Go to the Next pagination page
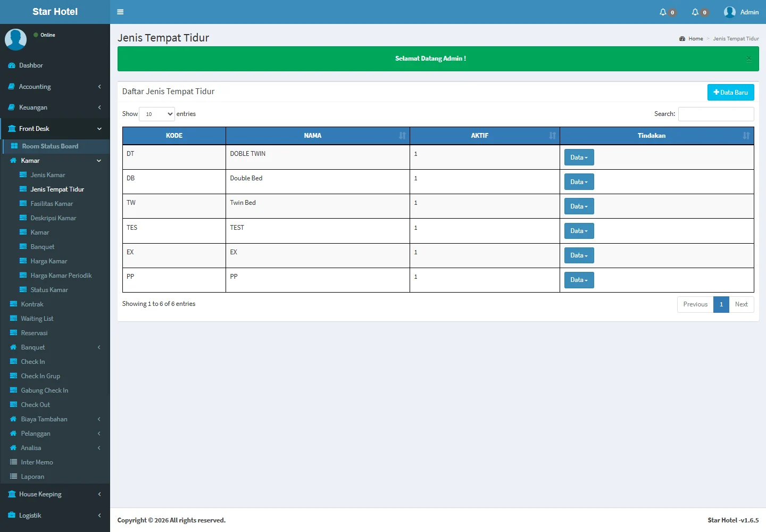The height and width of the screenshot is (532, 766). [741, 304]
